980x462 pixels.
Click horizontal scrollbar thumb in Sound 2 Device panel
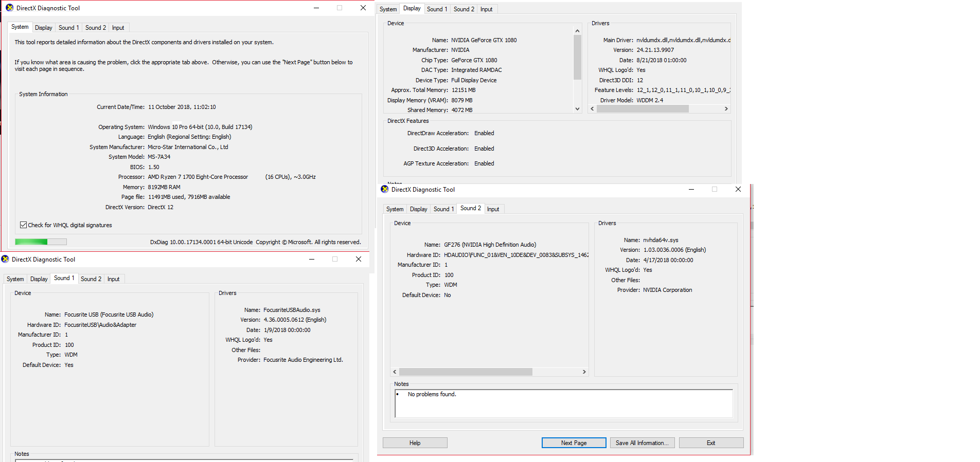point(466,372)
